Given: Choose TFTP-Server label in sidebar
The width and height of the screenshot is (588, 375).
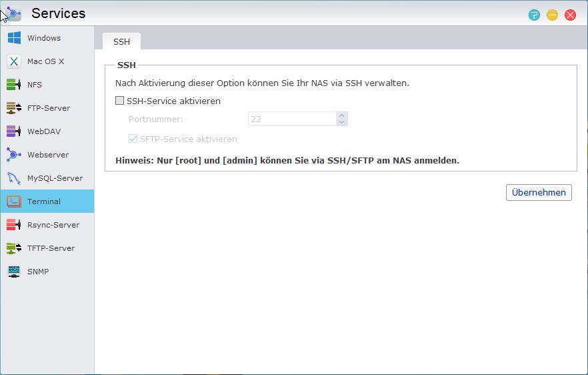Looking at the screenshot, I should (51, 248).
